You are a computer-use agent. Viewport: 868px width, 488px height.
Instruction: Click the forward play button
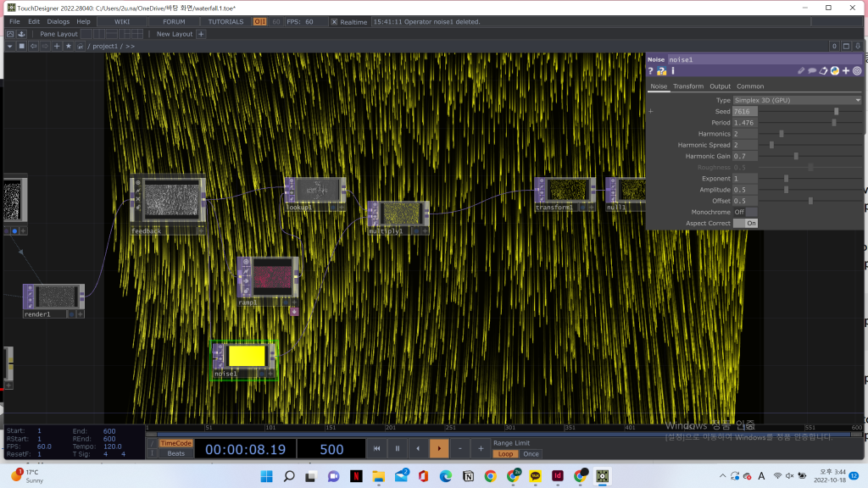coord(439,449)
